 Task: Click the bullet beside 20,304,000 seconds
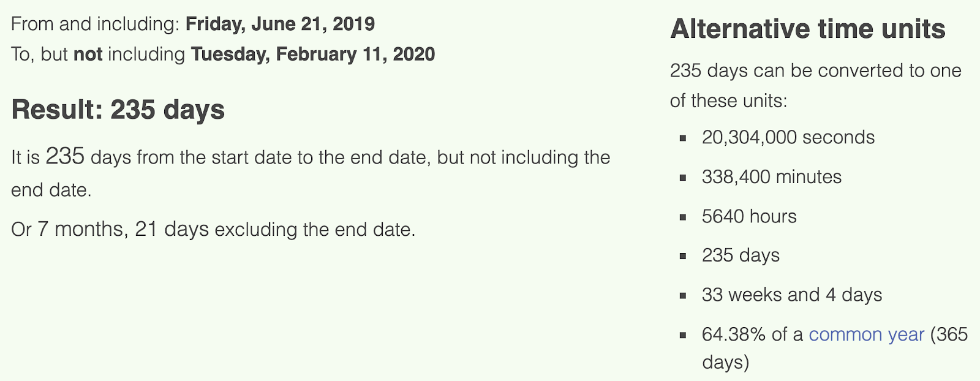683,138
